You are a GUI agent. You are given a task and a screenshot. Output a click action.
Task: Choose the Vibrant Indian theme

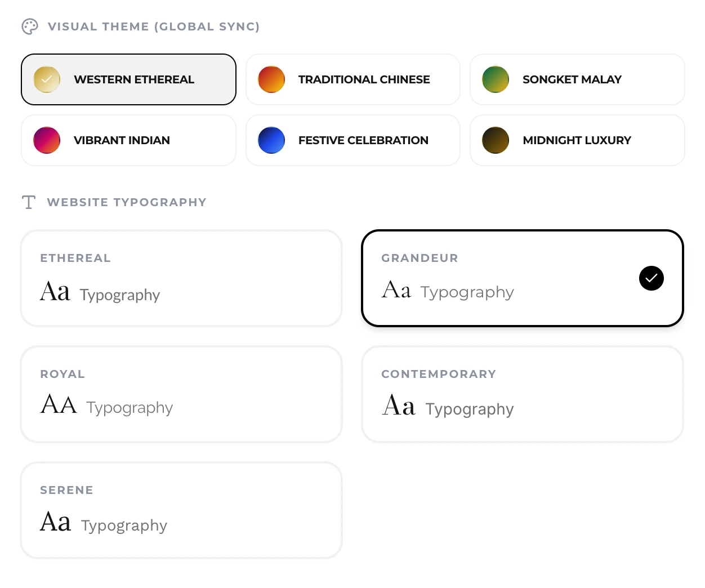122,140
